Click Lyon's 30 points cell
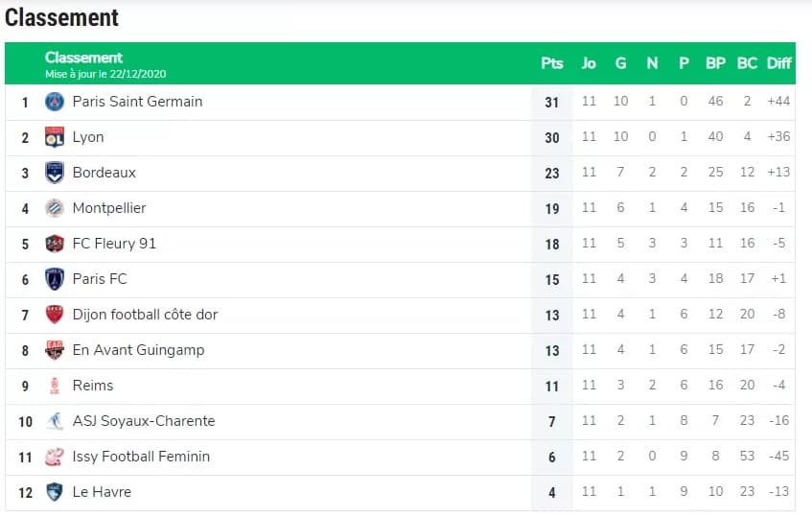 552,137
